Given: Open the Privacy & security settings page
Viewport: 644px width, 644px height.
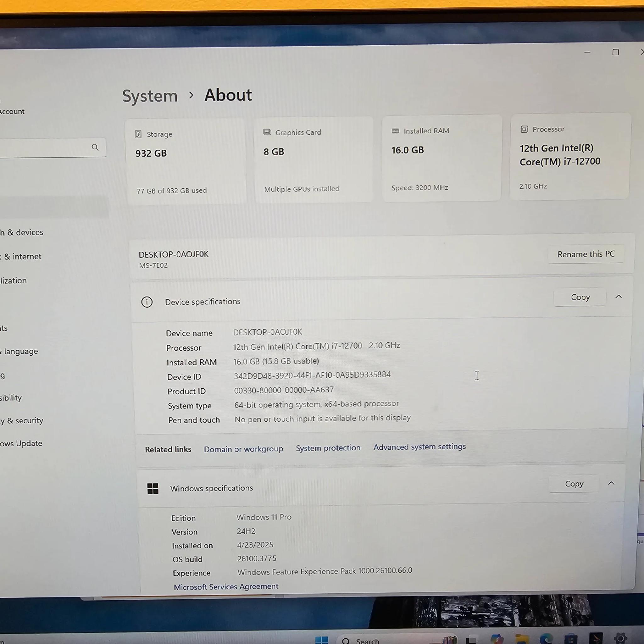Looking at the screenshot, I should pyautogui.click(x=22, y=421).
